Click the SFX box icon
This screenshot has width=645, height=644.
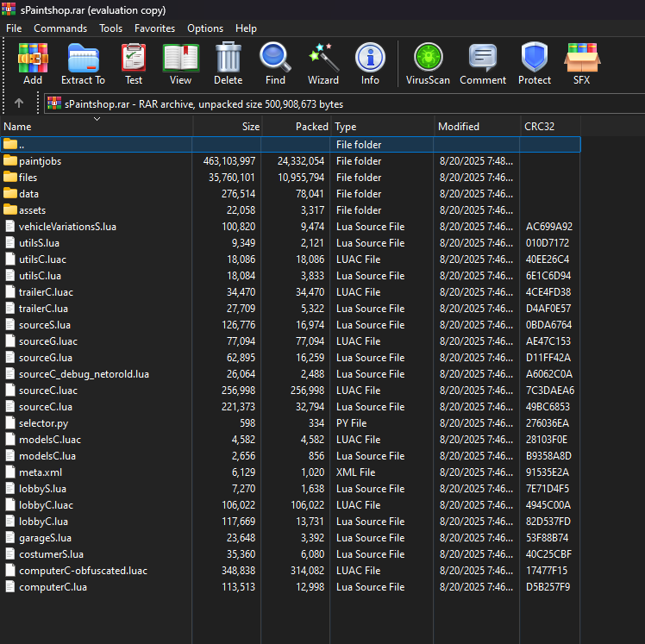pos(582,58)
